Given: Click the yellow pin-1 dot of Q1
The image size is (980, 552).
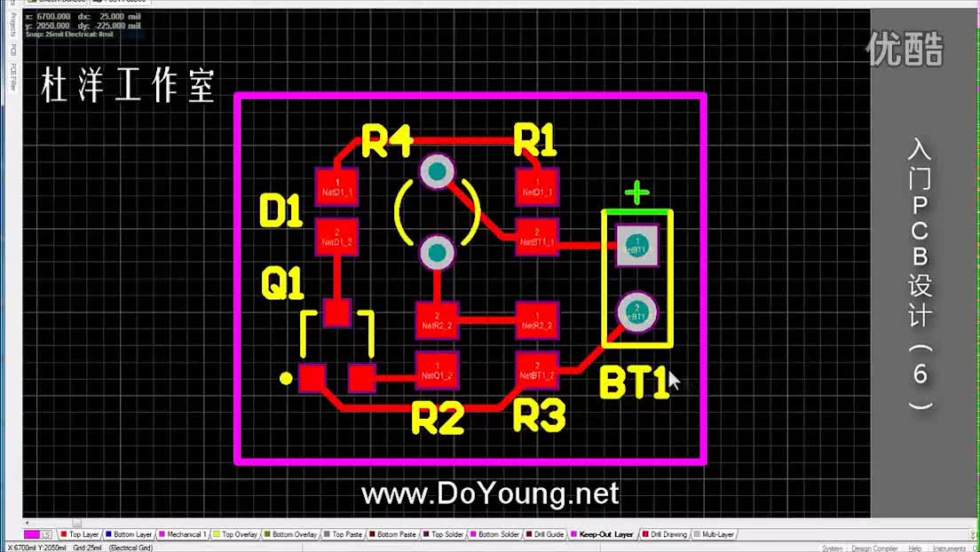Looking at the screenshot, I should click(x=286, y=378).
